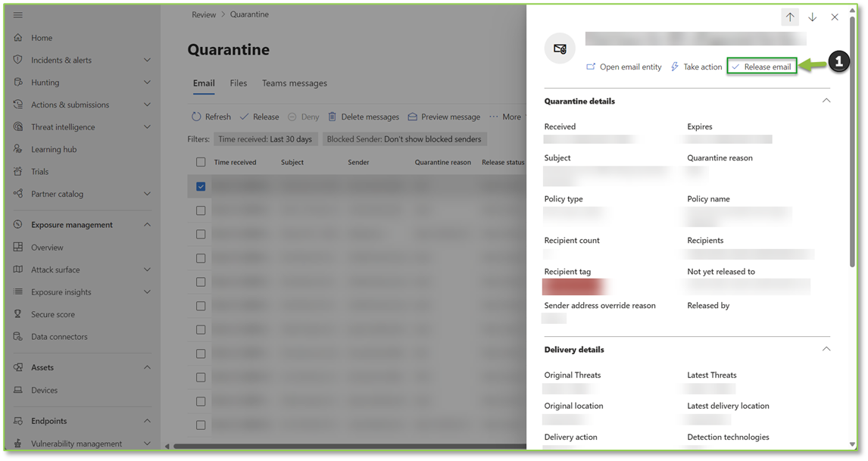Expand Incidents & alerts in the sidebar
The image size is (868, 461).
click(147, 60)
